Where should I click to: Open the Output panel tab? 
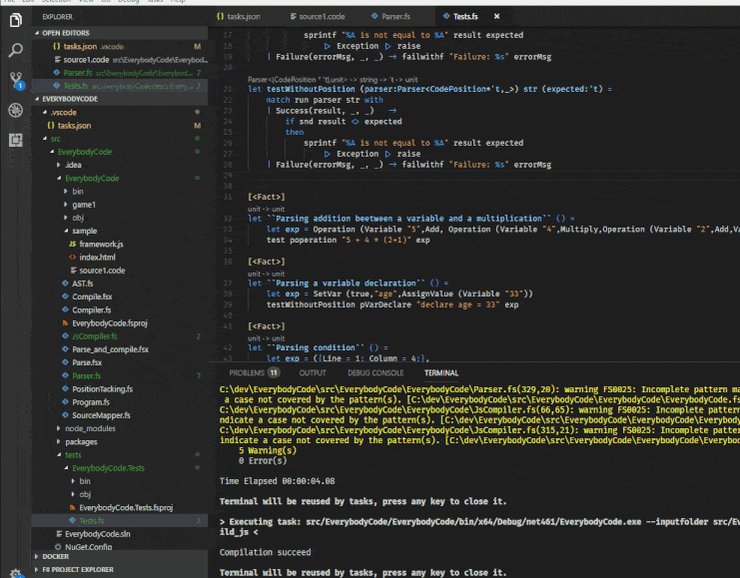coord(312,373)
